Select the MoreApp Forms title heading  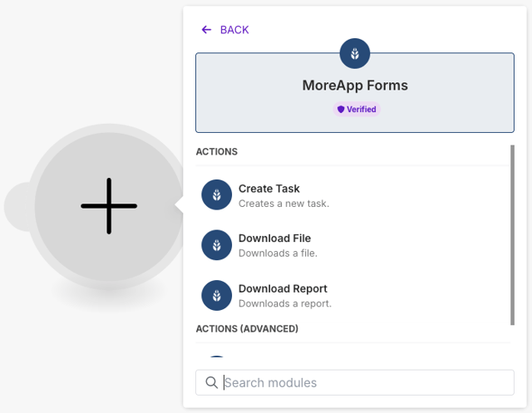[355, 86]
